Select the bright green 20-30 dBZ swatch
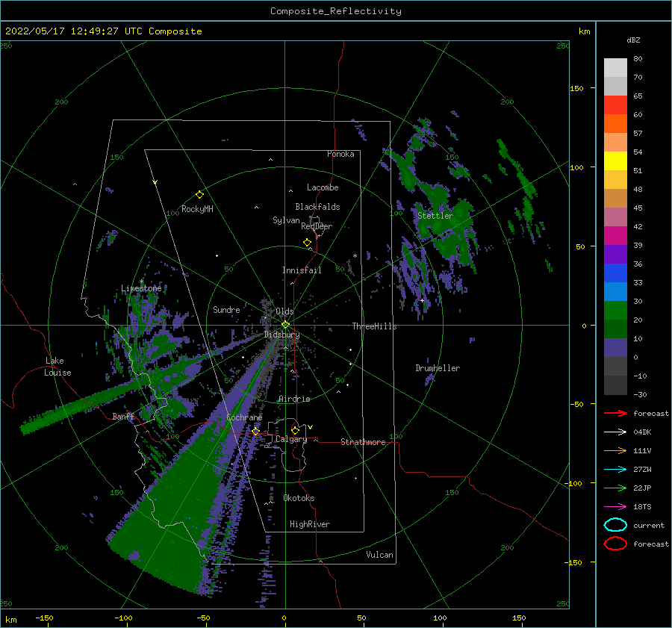This screenshot has width=672, height=628. click(615, 311)
